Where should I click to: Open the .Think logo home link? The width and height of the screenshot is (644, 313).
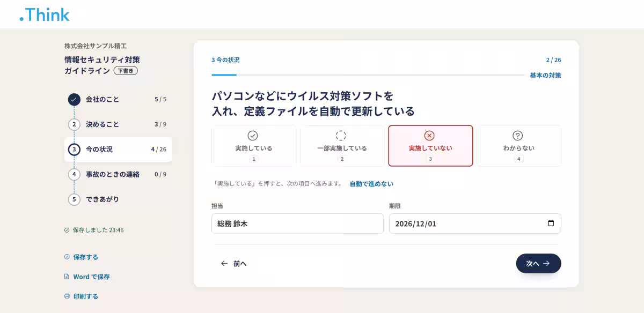(x=45, y=14)
